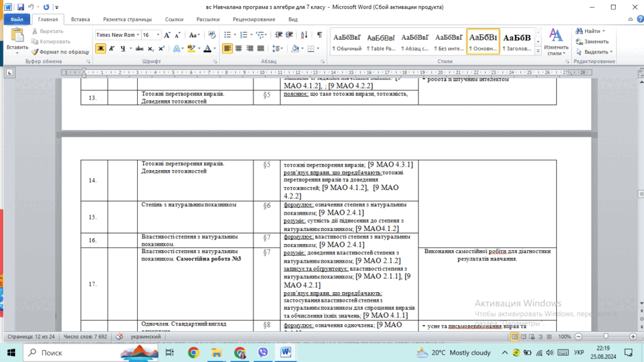The width and height of the screenshot is (644, 362).
Task: Open Word Help question mark icon
Action: coord(640,19)
